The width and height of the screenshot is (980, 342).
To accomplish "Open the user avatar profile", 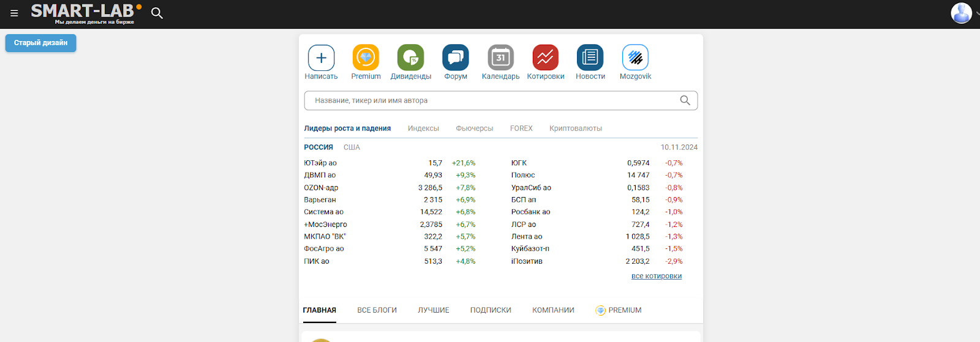I will click(x=961, y=13).
